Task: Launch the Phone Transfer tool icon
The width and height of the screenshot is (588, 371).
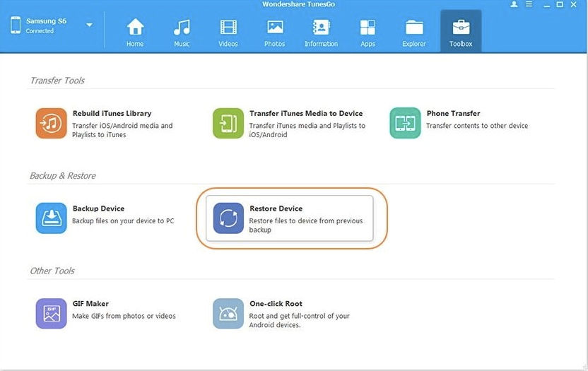Action: (x=405, y=124)
